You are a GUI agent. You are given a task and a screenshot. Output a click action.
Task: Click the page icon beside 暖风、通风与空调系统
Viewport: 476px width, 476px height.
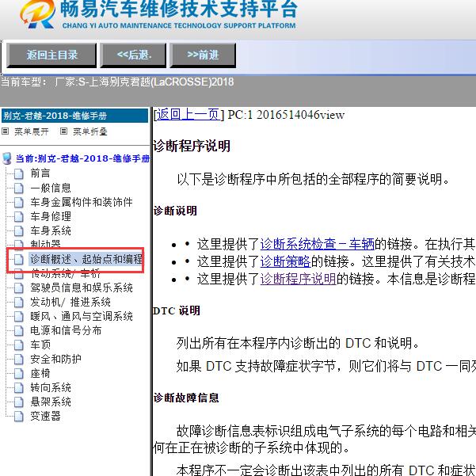(x=19, y=317)
